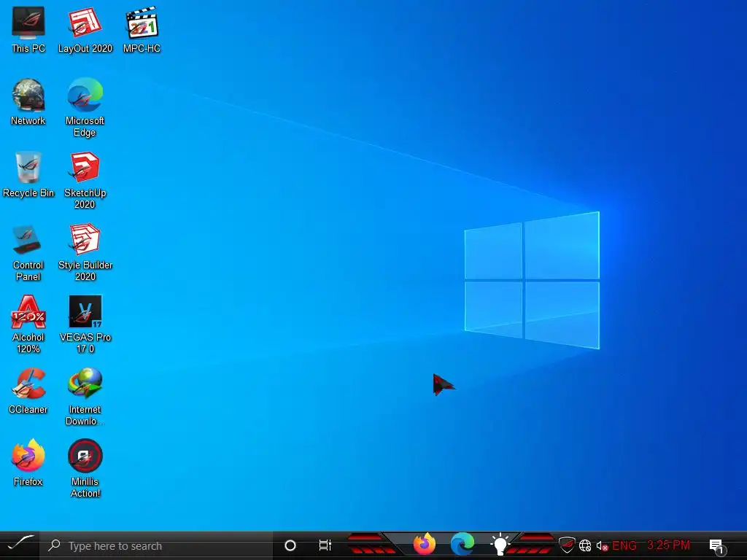
Task: Select the Control Panel desktop icon
Action: click(x=28, y=252)
